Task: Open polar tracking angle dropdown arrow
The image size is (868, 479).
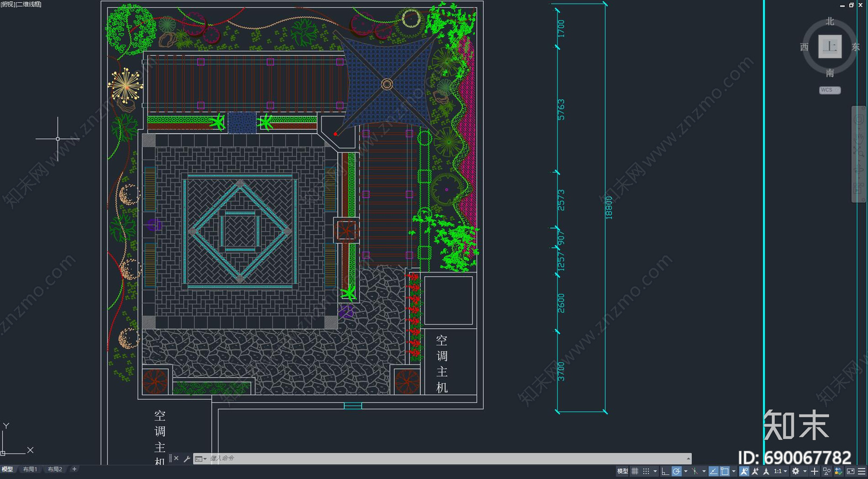Action: pyautogui.click(x=686, y=471)
